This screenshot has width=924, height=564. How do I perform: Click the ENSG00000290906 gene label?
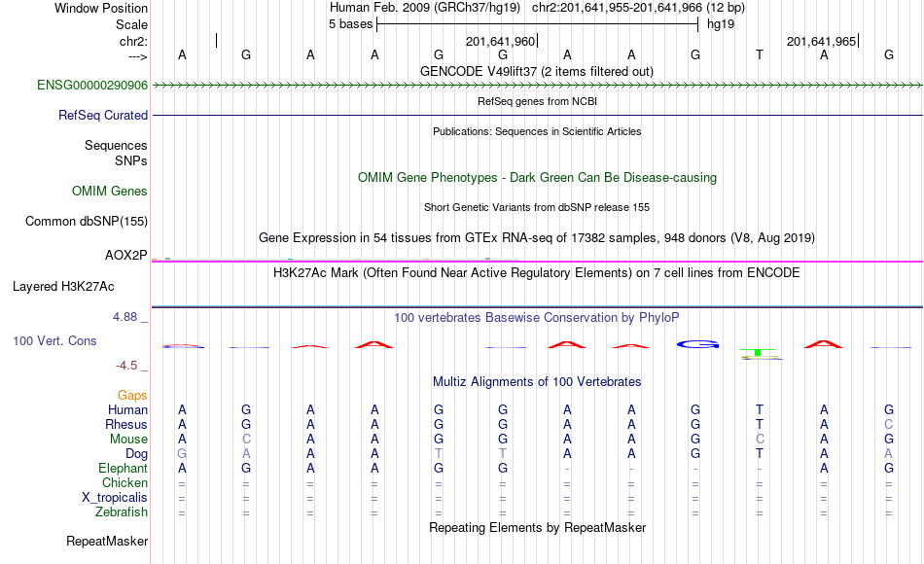click(92, 86)
